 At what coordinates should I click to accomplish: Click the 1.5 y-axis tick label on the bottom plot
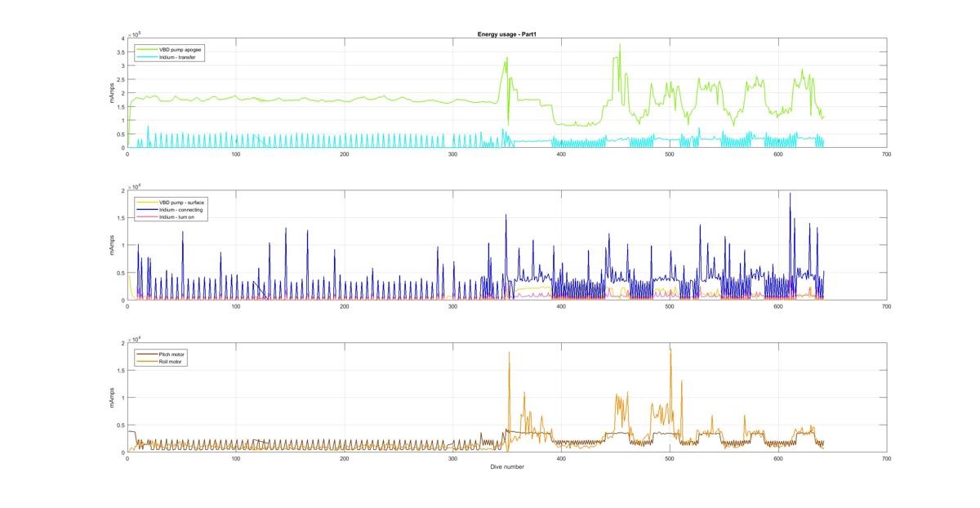[x=121, y=370]
